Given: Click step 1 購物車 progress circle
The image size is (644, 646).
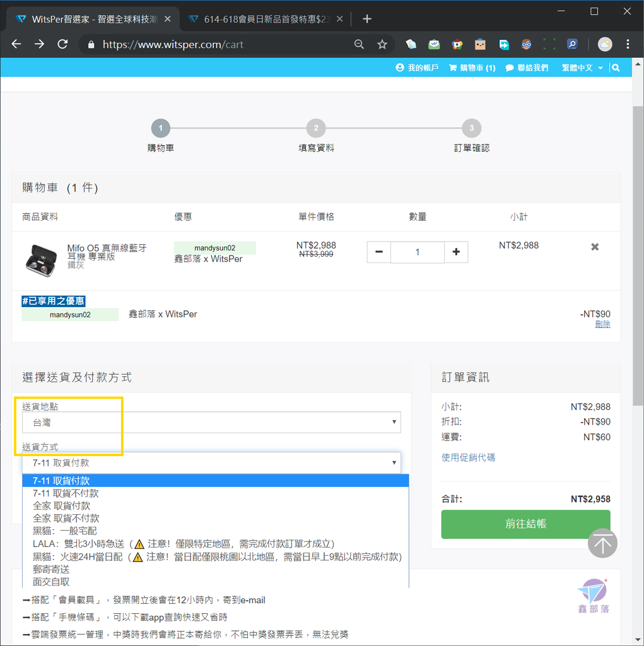Looking at the screenshot, I should pyautogui.click(x=161, y=128).
